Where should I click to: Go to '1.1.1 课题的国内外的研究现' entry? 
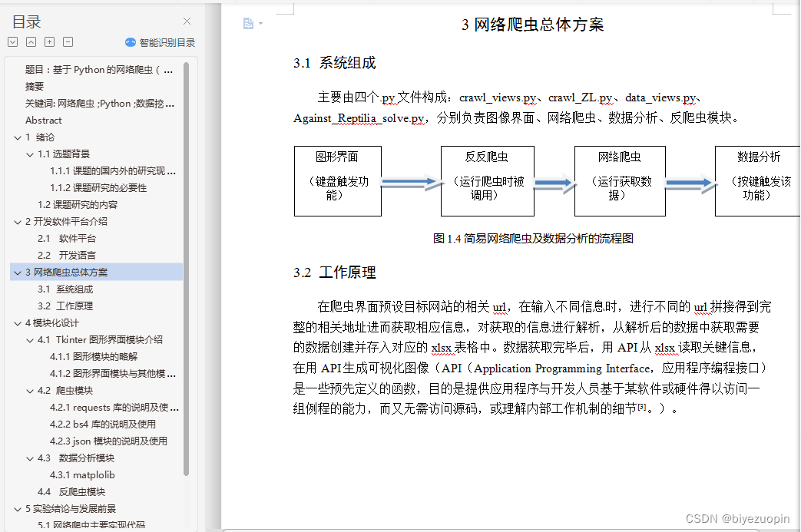(x=112, y=170)
